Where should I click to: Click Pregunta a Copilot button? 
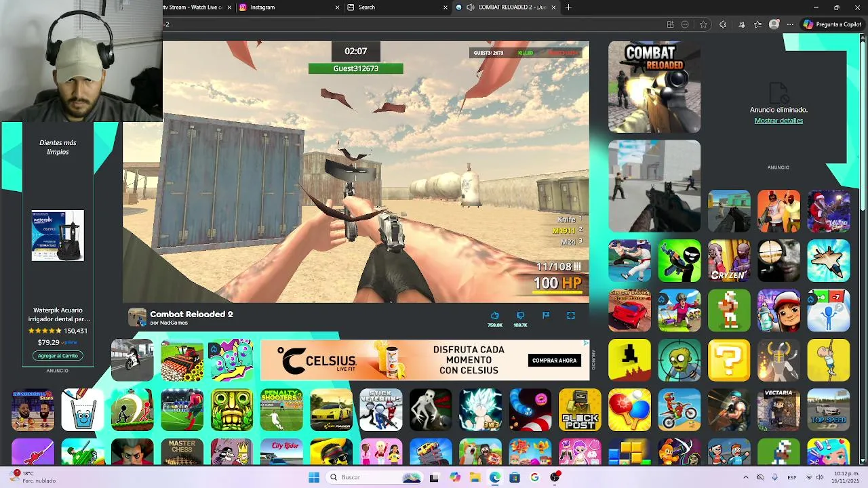coord(832,24)
